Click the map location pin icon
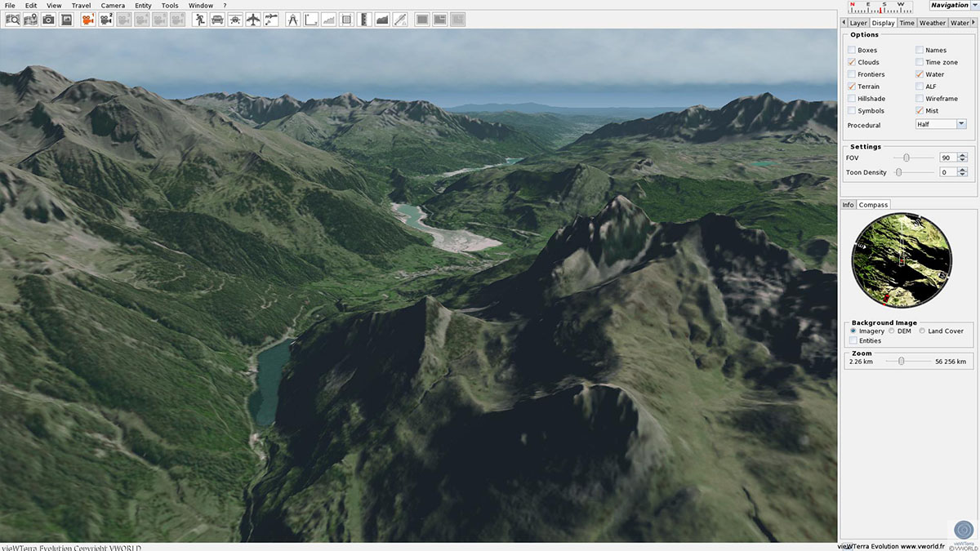The image size is (980, 551). [31, 20]
